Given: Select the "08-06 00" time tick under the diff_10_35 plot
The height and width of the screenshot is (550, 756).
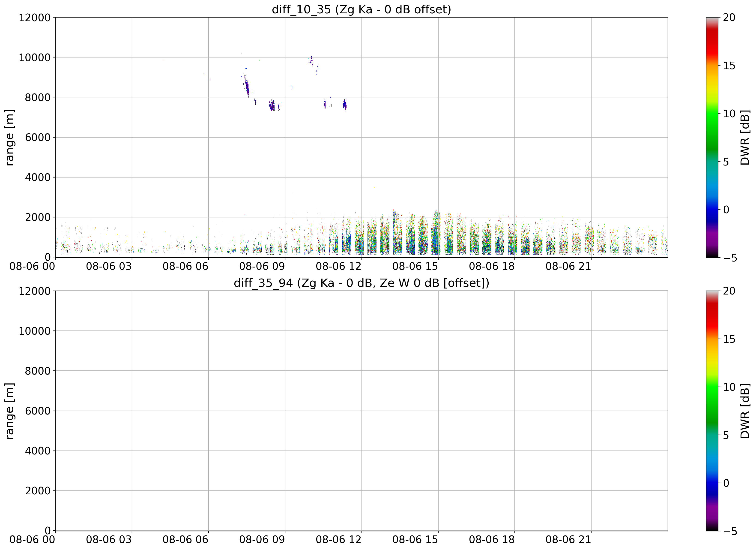Looking at the screenshot, I should tap(32, 266).
